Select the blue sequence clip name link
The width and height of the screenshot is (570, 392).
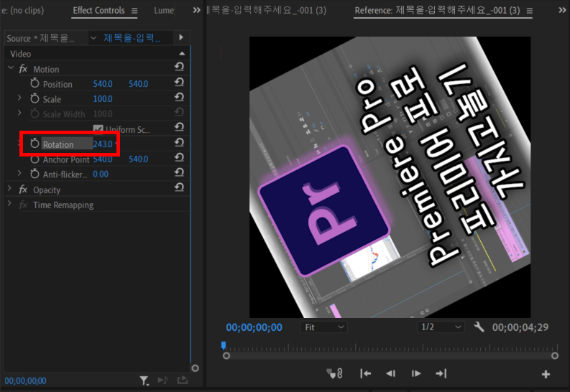(x=132, y=38)
